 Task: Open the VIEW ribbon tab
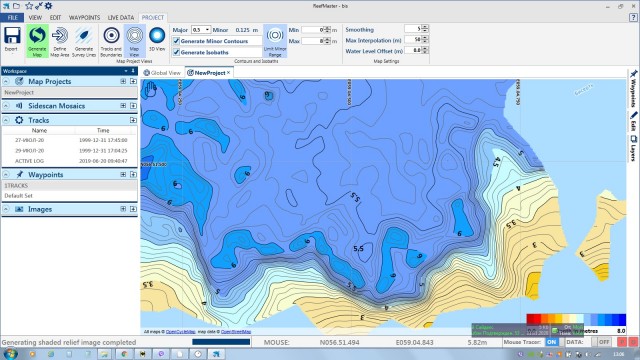35,18
